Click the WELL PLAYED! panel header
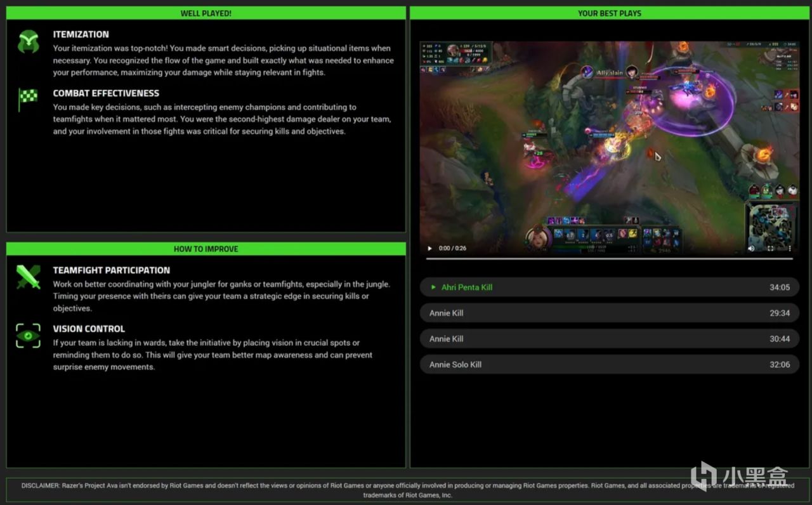Viewport: 812px width, 505px height. click(206, 13)
